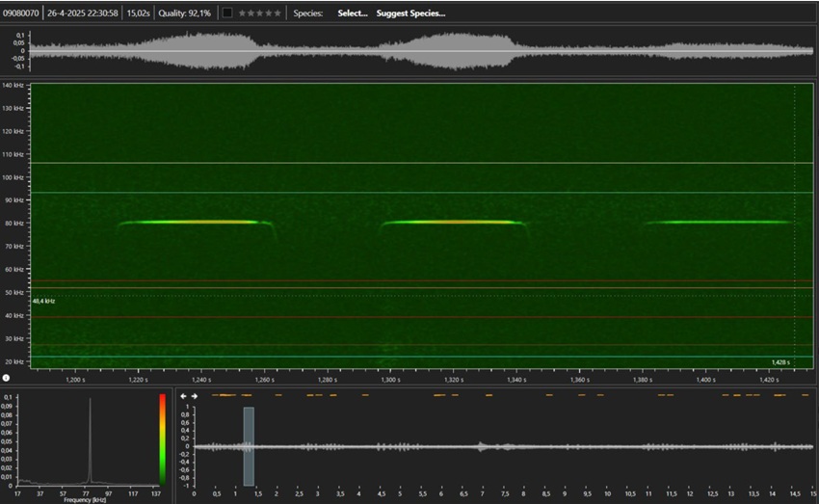Click the Quality: 92,1% indicator
Viewport: 819px width, 504px height.
(184, 13)
